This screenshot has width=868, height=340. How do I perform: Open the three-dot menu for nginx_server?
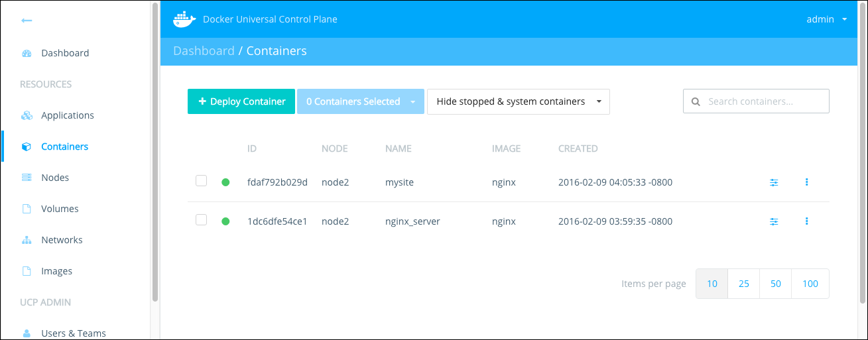pos(806,221)
